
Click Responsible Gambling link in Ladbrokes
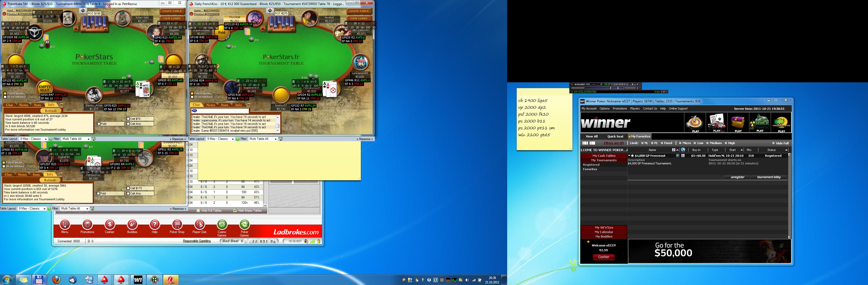coord(197,241)
